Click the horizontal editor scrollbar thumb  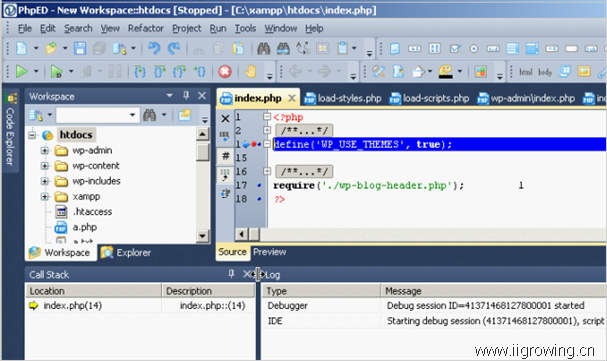[254, 234]
